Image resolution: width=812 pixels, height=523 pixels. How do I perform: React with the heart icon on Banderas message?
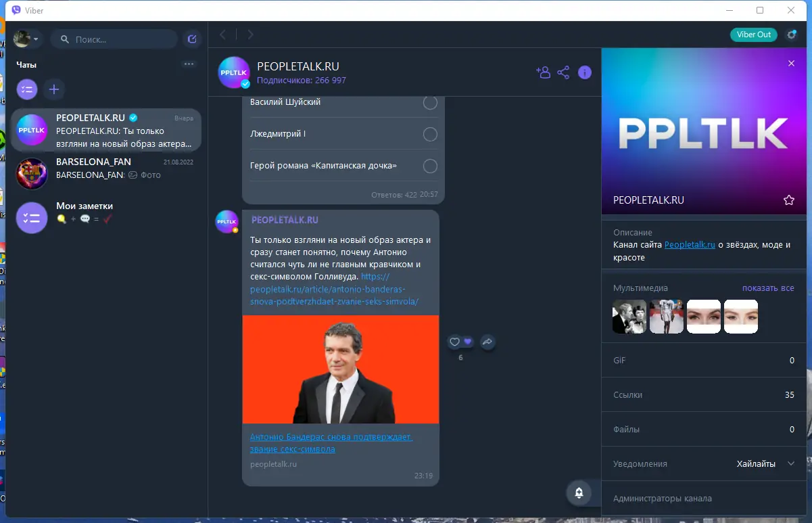(455, 342)
